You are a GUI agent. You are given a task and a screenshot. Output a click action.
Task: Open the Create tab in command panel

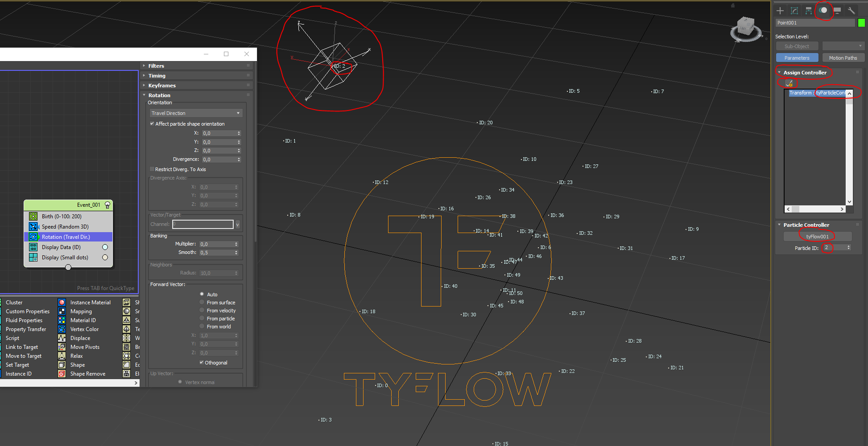tap(780, 11)
